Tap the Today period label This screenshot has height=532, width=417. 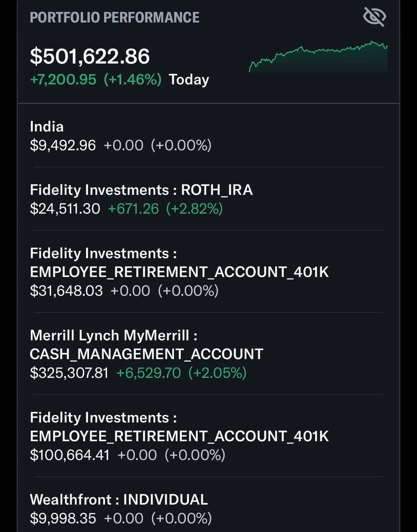click(189, 80)
